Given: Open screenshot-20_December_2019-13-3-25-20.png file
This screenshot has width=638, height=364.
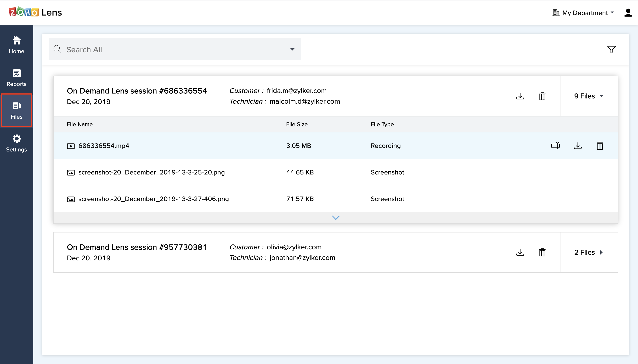Looking at the screenshot, I should pos(151,172).
